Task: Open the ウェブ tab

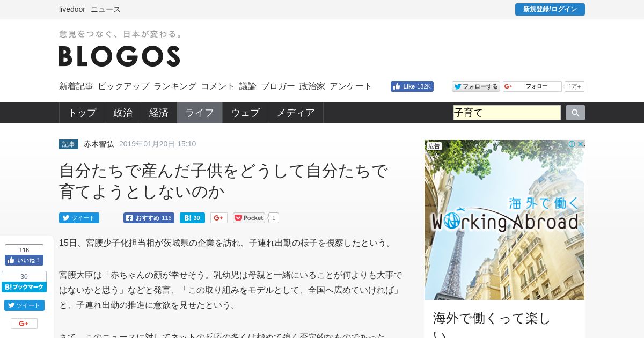Action: pyautogui.click(x=245, y=113)
